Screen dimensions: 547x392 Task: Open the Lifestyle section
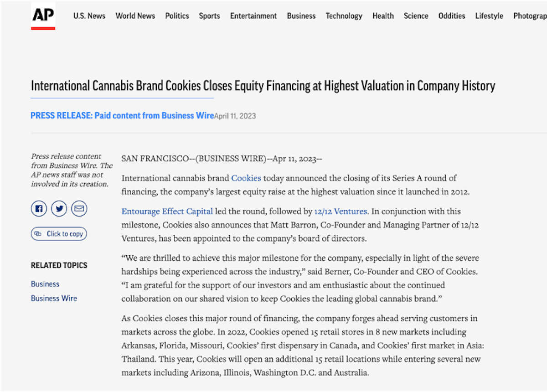(489, 16)
